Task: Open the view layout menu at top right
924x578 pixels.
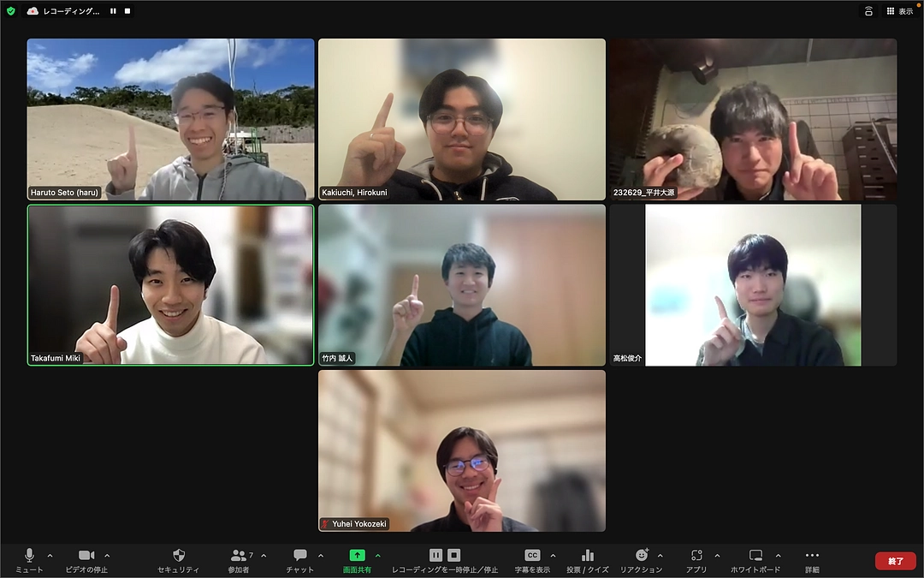Action: coord(899,11)
